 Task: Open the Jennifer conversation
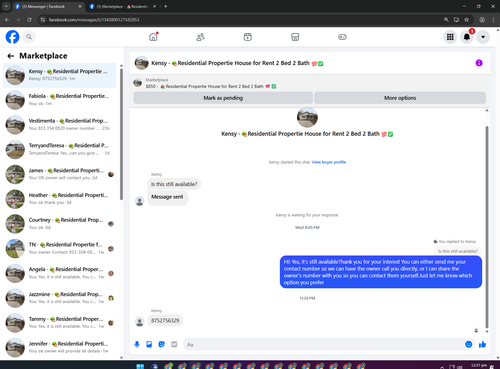click(59, 347)
